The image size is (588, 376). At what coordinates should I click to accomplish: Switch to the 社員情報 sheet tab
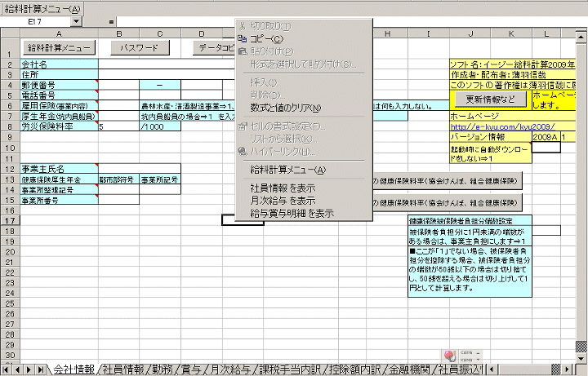click(123, 369)
